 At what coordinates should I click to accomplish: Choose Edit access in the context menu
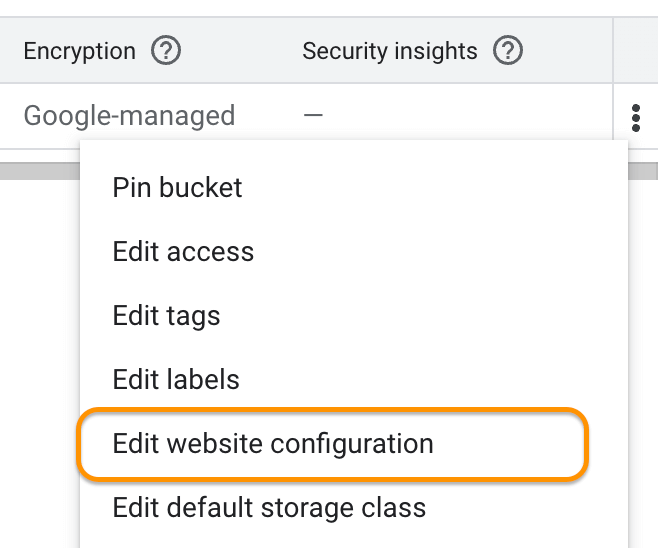(x=183, y=251)
